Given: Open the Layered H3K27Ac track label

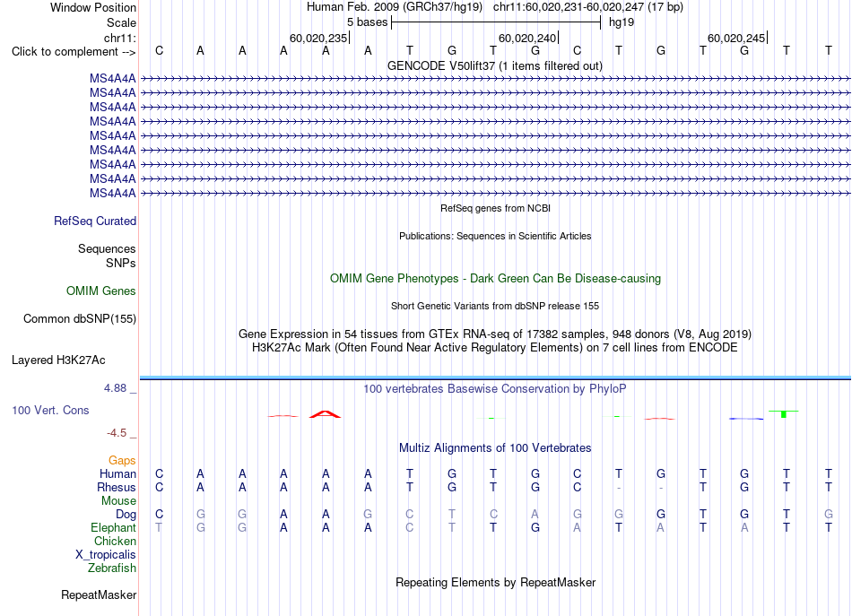Looking at the screenshot, I should pyautogui.click(x=58, y=360).
